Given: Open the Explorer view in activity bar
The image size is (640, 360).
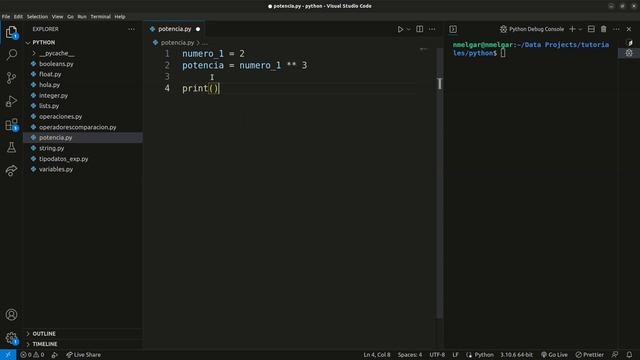Looking at the screenshot, I should point(11,32).
